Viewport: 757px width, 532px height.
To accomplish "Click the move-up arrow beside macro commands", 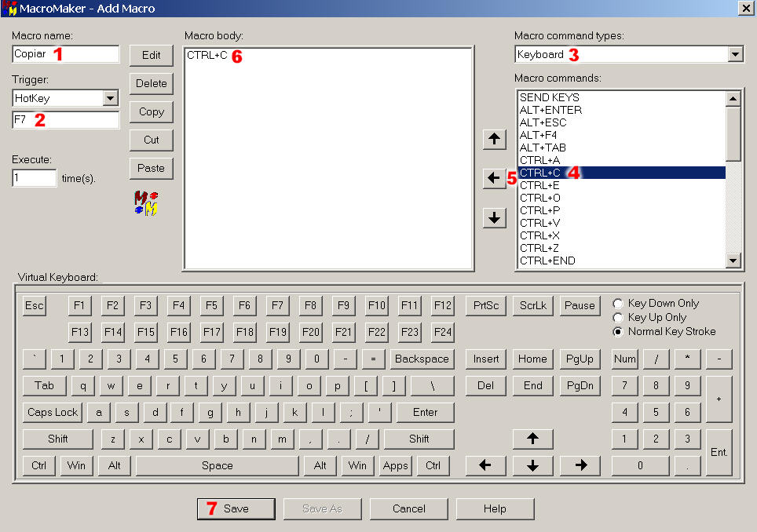I will pyautogui.click(x=493, y=140).
